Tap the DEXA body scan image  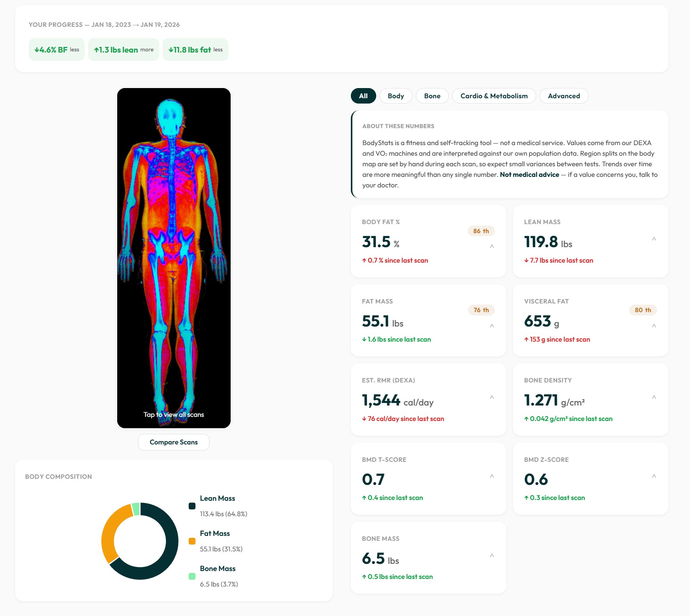point(174,258)
